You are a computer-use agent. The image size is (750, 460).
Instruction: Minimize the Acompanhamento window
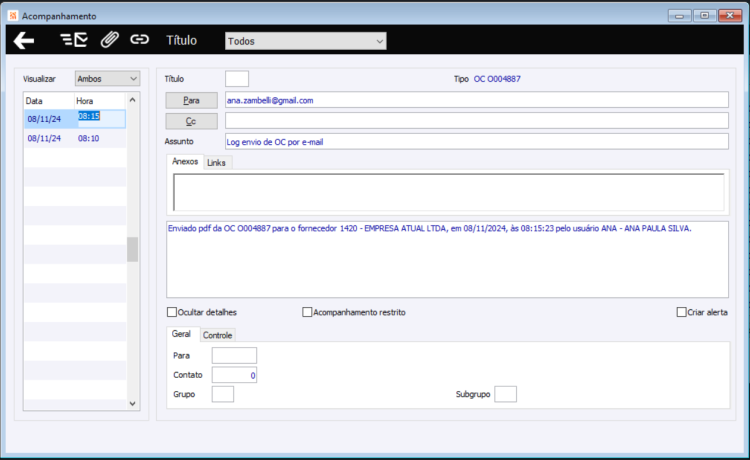point(679,16)
